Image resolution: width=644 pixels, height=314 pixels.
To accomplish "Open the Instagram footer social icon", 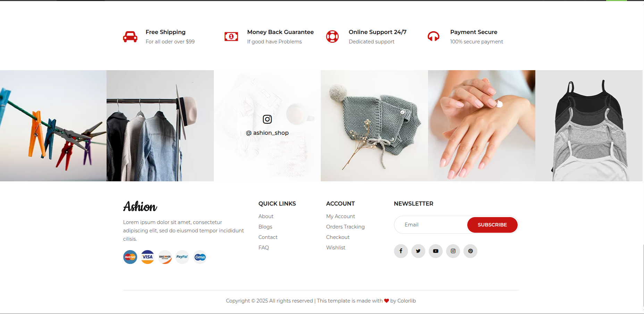I will click(x=453, y=251).
